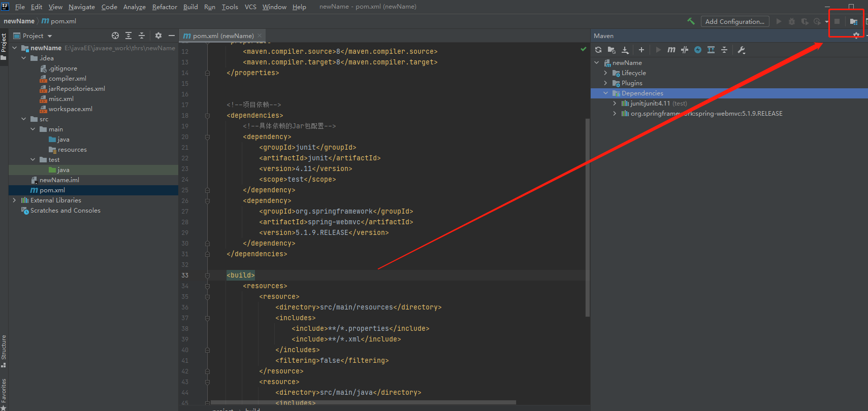Screen dimensions: 868x411
Task: Toggle Maven offline mode
Action: point(685,50)
